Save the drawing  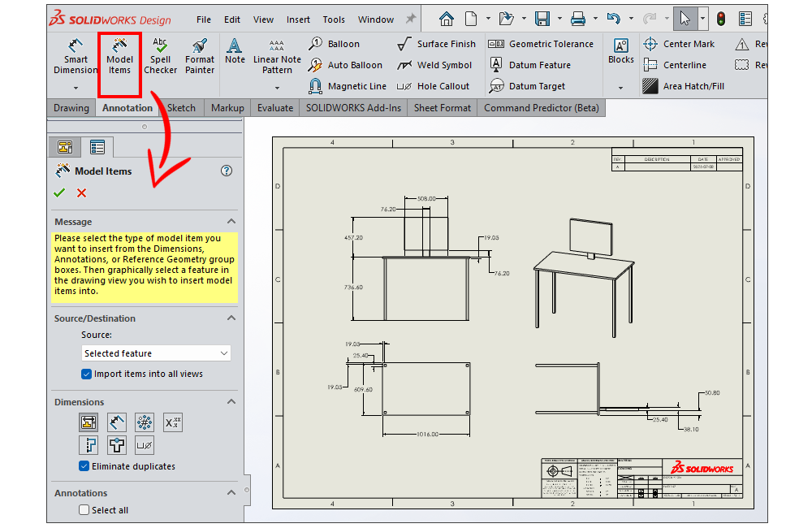pos(542,19)
